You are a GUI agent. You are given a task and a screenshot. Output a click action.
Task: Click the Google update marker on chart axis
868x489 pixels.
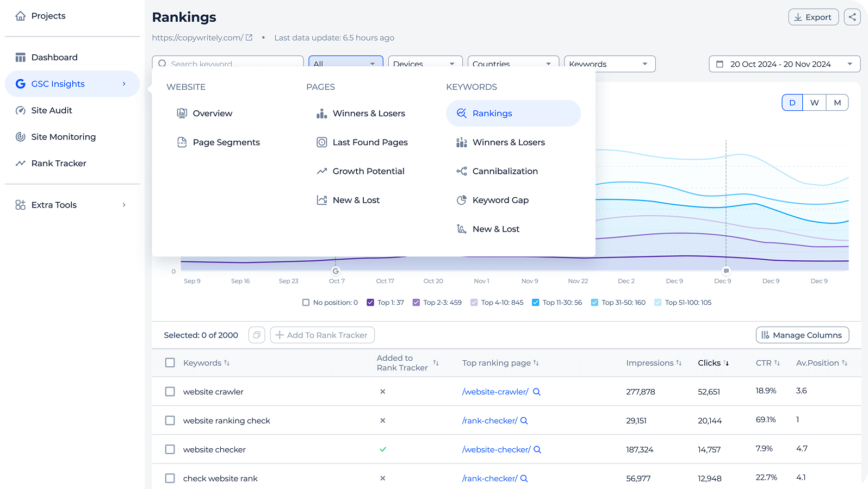click(x=336, y=271)
